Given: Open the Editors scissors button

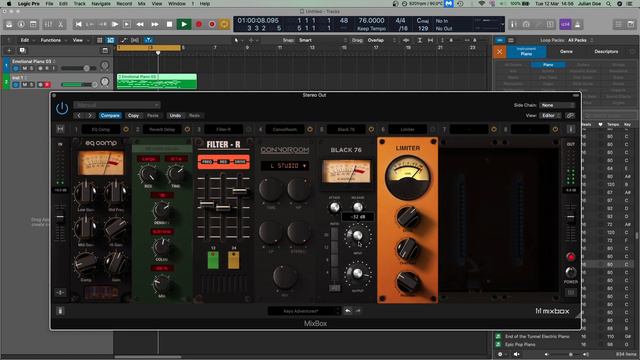Looking at the screenshot, I should (60, 24).
